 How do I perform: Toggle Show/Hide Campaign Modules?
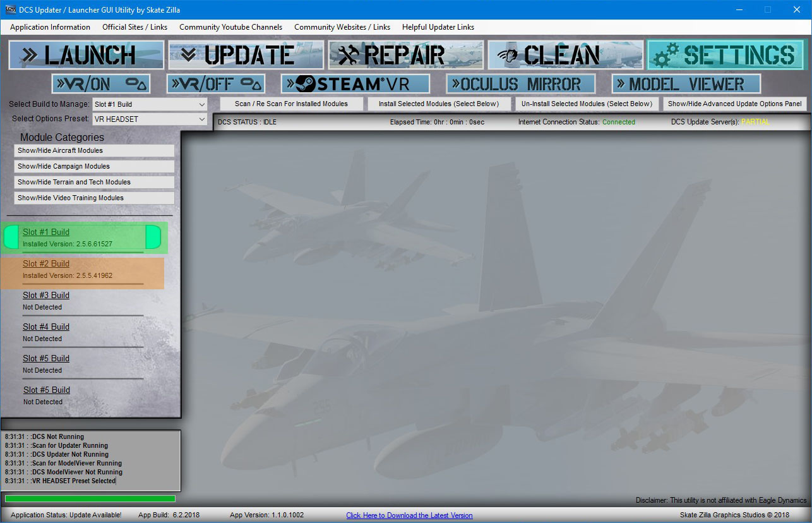pyautogui.click(x=94, y=166)
